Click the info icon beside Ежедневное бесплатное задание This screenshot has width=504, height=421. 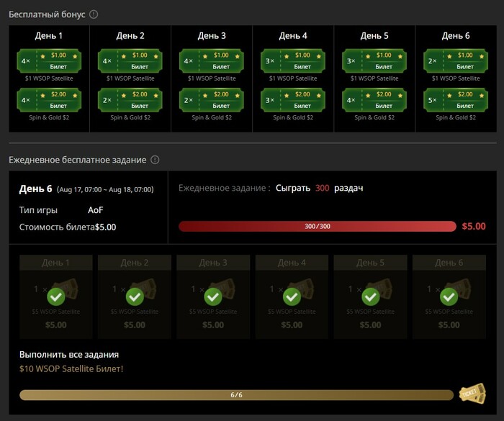(155, 160)
